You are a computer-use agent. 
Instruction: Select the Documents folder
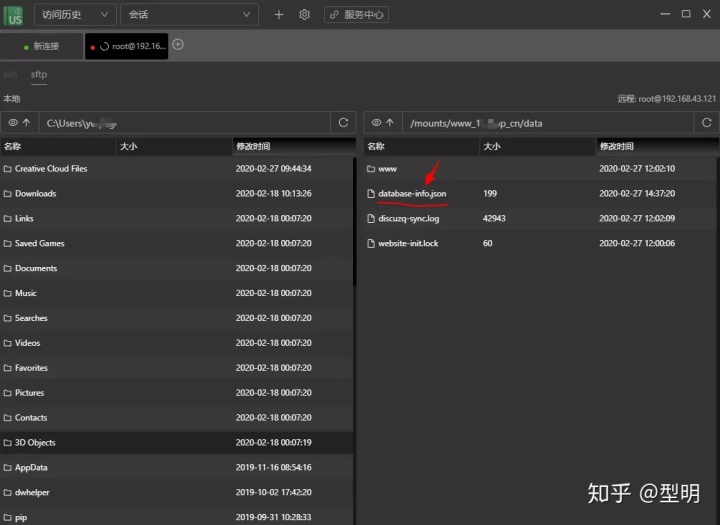[x=176, y=268]
